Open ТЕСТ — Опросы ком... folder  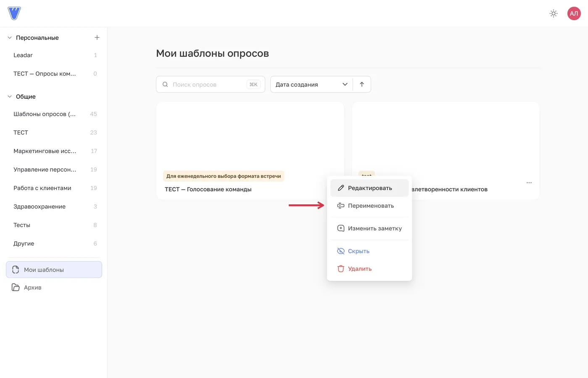tap(54, 74)
